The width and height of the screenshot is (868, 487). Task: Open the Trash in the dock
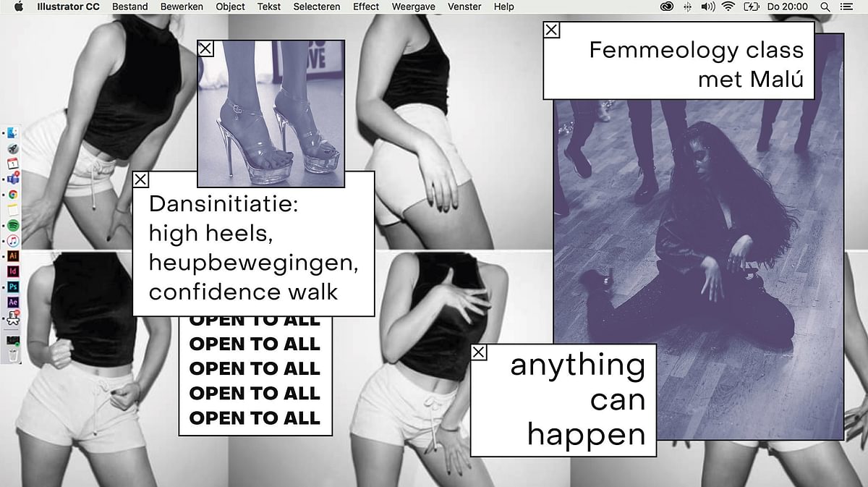click(x=13, y=355)
